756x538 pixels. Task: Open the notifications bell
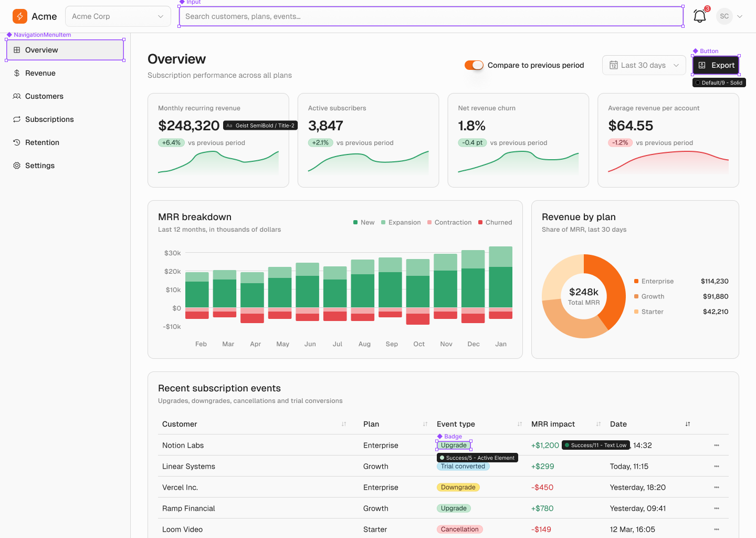pyautogui.click(x=700, y=16)
